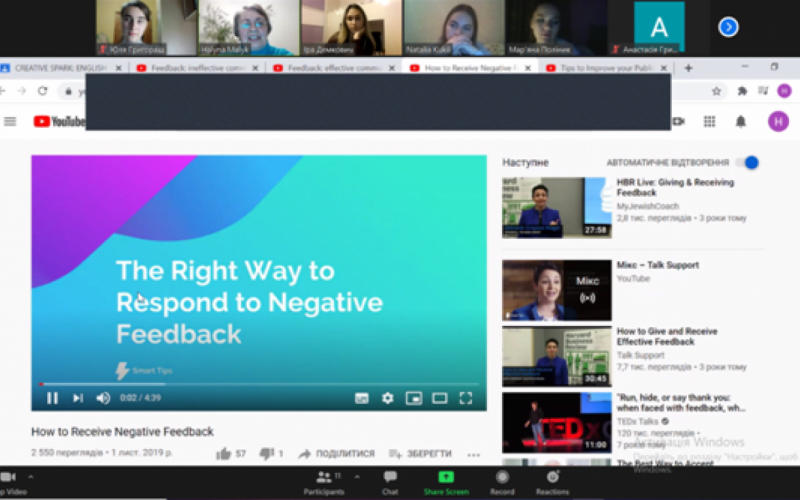Image resolution: width=800 pixels, height=500 pixels.
Task: Toggle the autoplay switch
Action: (747, 163)
